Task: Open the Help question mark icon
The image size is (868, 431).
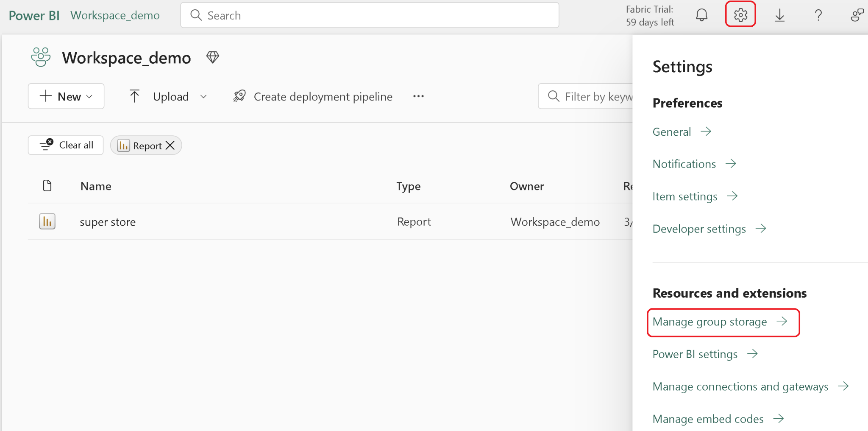Action: (818, 14)
